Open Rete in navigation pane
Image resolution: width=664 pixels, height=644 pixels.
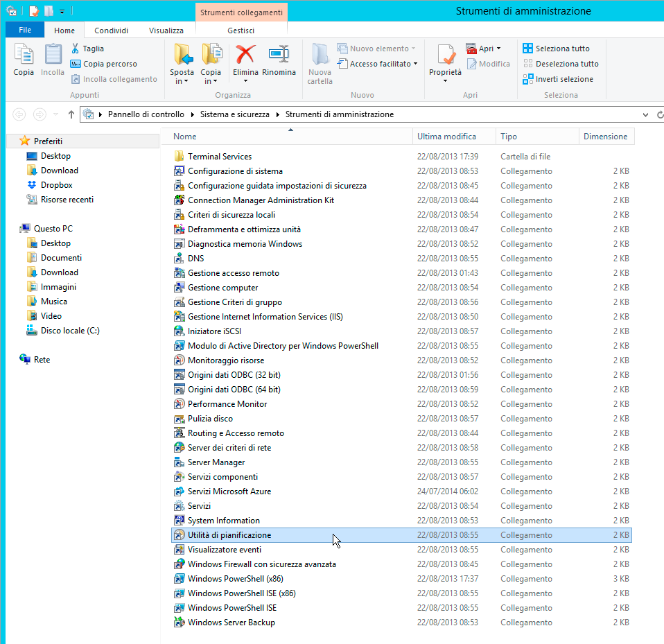click(42, 360)
